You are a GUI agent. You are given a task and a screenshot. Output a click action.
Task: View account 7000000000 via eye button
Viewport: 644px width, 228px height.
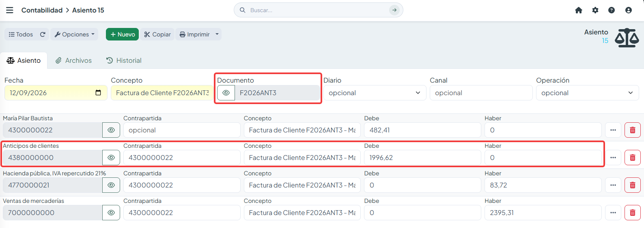coord(111,213)
